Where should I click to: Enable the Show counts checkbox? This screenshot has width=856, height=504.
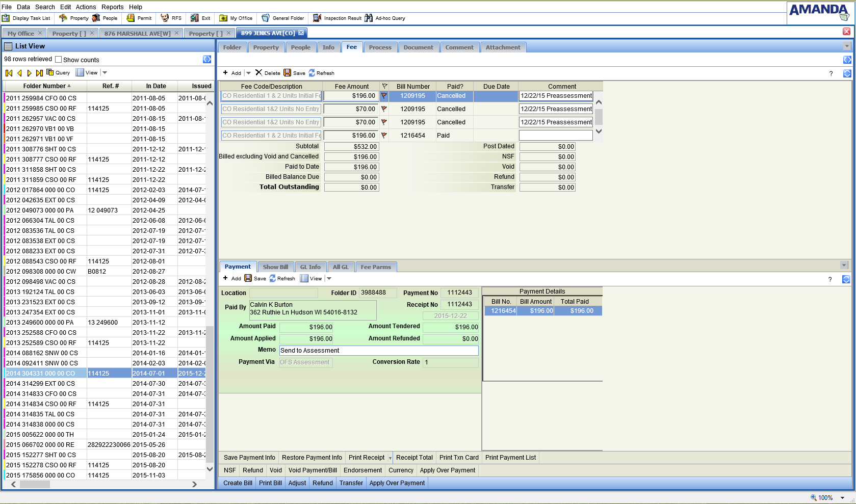(59, 60)
